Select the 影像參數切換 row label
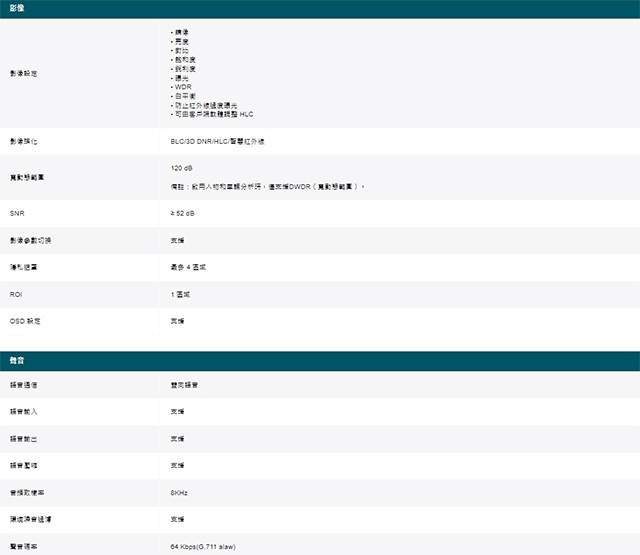Image resolution: width=640 pixels, height=555 pixels. click(x=31, y=241)
